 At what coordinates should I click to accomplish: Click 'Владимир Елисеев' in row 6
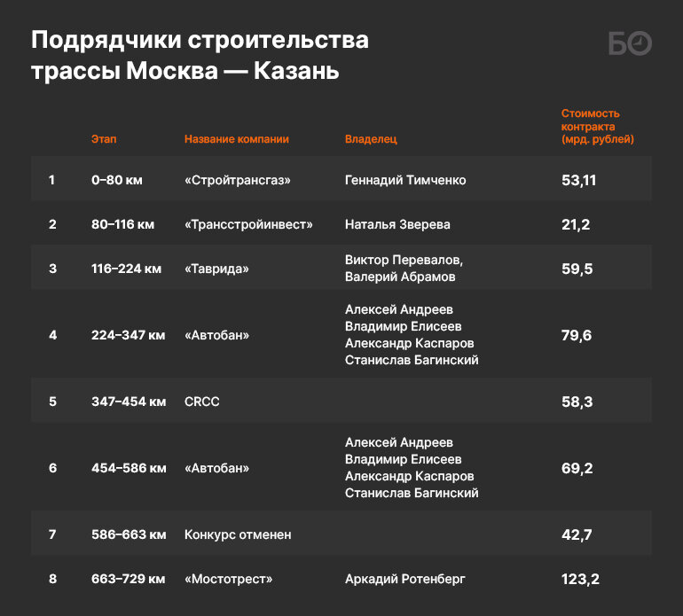403,459
